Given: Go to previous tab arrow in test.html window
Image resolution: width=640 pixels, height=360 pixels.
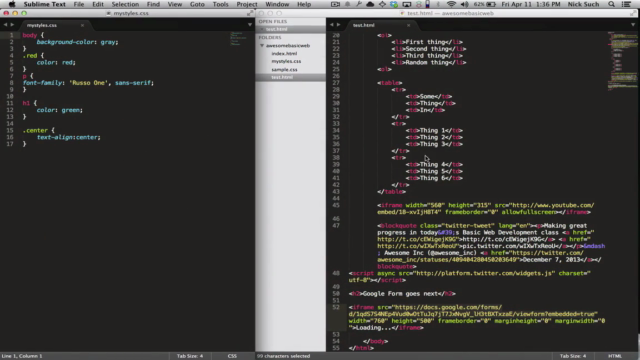Looking at the screenshot, I should click(x=331, y=25).
